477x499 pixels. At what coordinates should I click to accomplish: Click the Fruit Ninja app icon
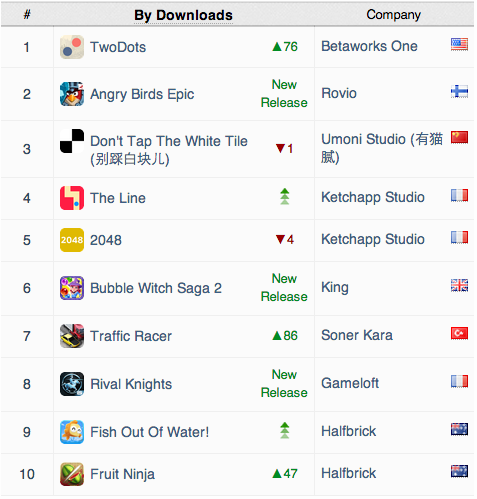[x=72, y=474]
